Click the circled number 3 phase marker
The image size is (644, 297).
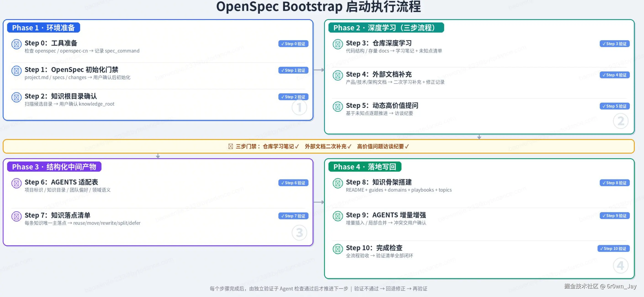tap(299, 233)
